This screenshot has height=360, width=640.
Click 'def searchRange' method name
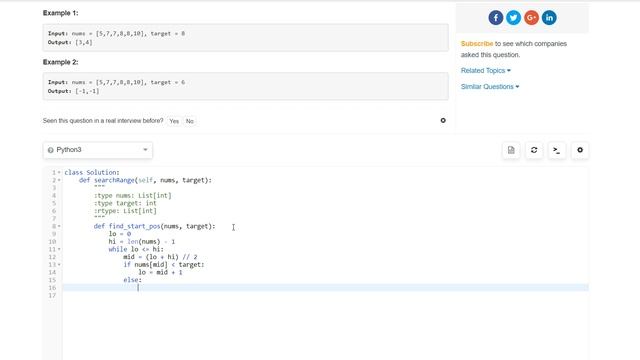pyautogui.click(x=114, y=180)
